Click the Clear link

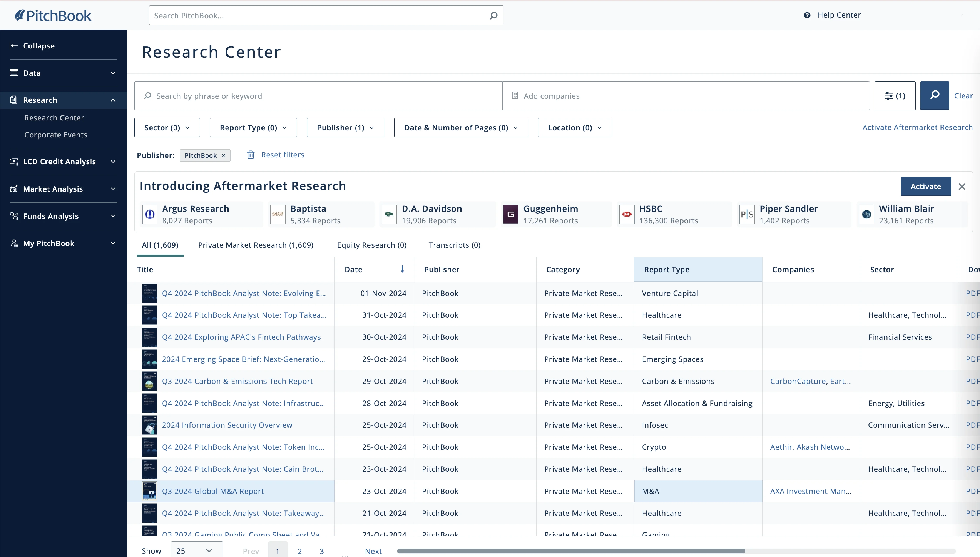pos(963,96)
